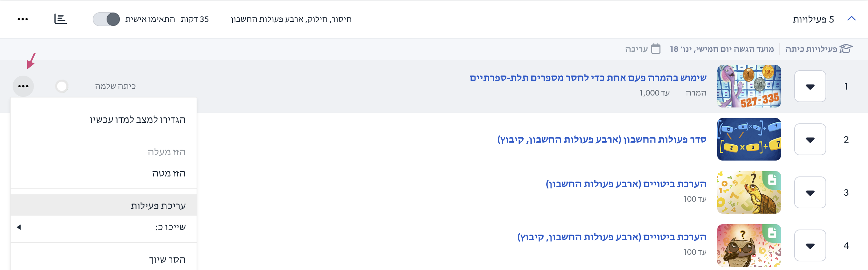
Task: Select the כיתה שלמה radio circle
Action: pos(62,86)
